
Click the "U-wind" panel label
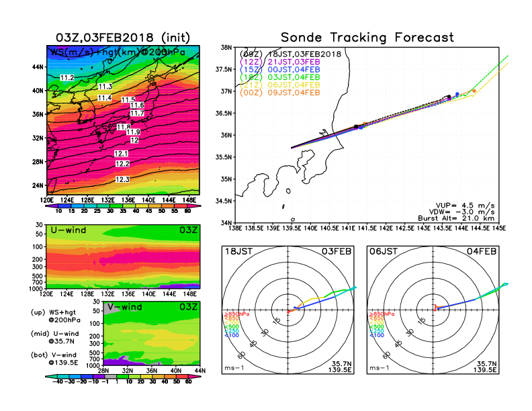tap(69, 230)
